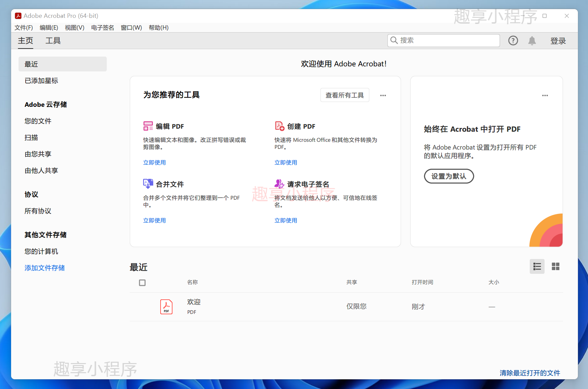Click the 共享 column header
The image size is (588, 389).
click(352, 282)
